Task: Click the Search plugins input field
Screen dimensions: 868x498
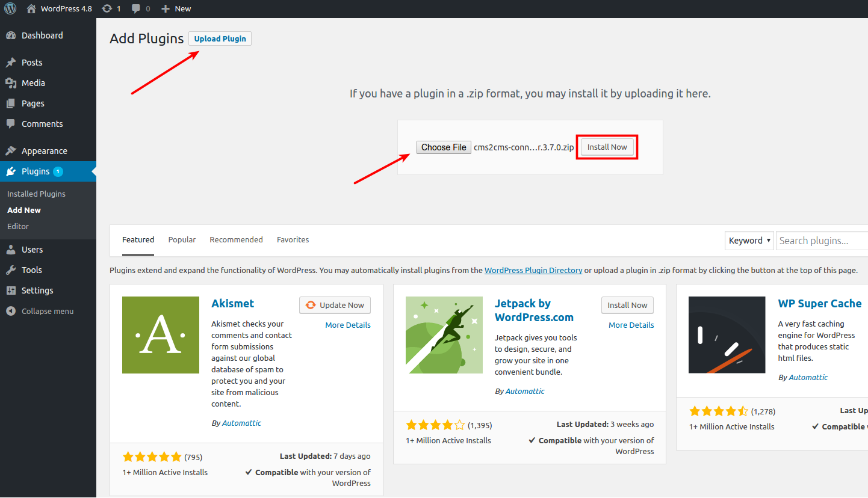Action: [x=822, y=241]
